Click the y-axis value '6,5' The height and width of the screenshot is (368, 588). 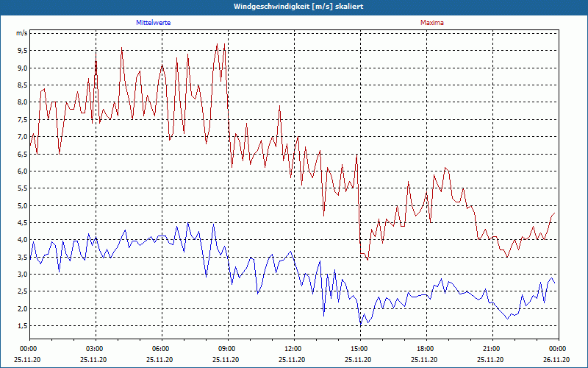[x=24, y=154]
